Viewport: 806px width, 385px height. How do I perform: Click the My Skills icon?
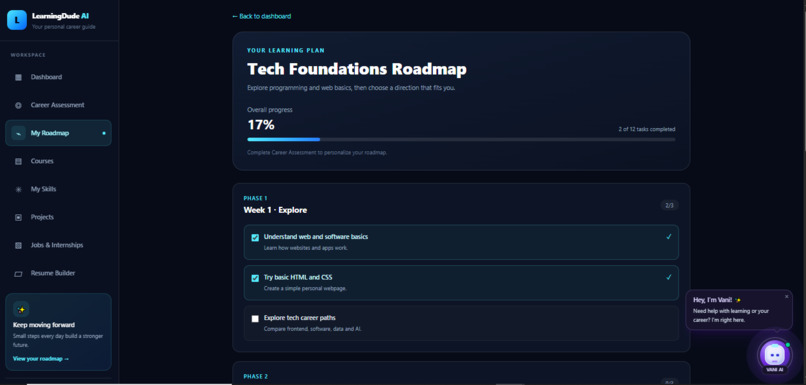[x=19, y=189]
